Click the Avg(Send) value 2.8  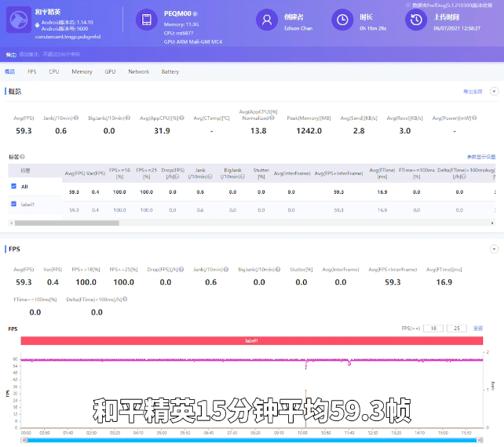click(x=359, y=131)
